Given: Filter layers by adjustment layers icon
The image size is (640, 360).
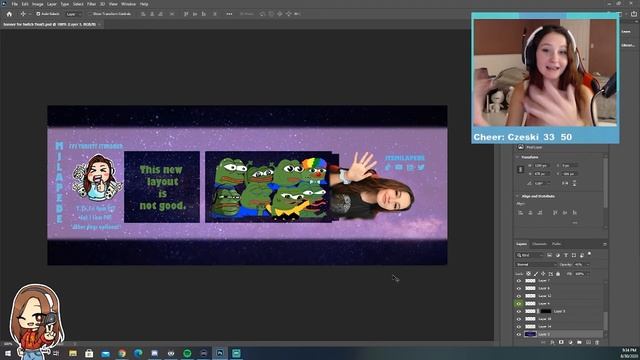Looking at the screenshot, I should 558,255.
